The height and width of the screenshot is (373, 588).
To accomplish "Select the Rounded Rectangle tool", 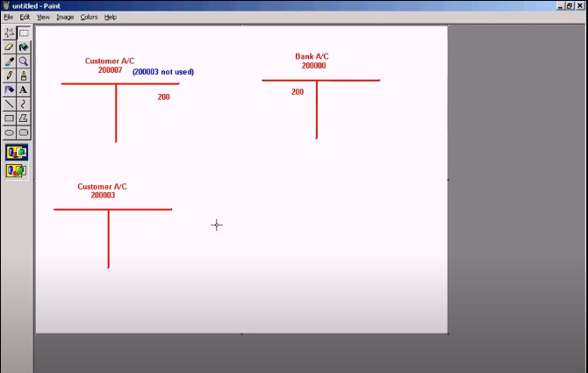I will (x=24, y=133).
